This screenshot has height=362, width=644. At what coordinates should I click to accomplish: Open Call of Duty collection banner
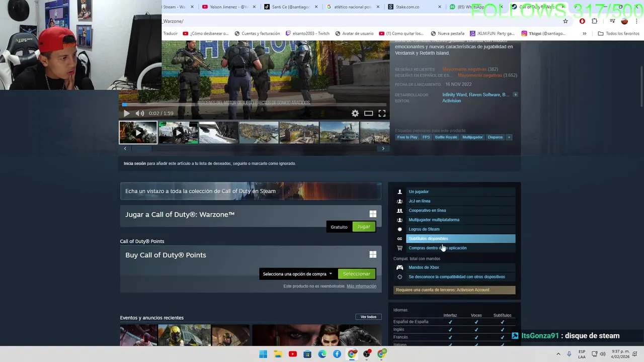251,191
